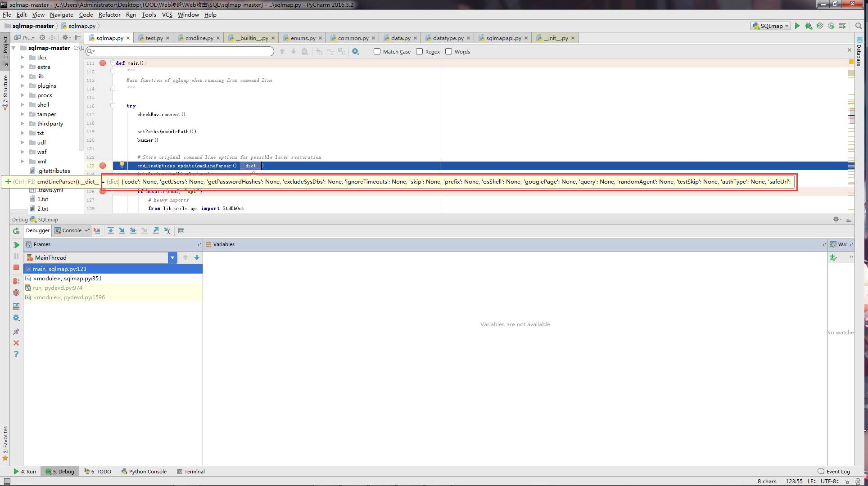Screen dimensions: 868x486
Task: Pin the debug tab
Action: coord(16,332)
